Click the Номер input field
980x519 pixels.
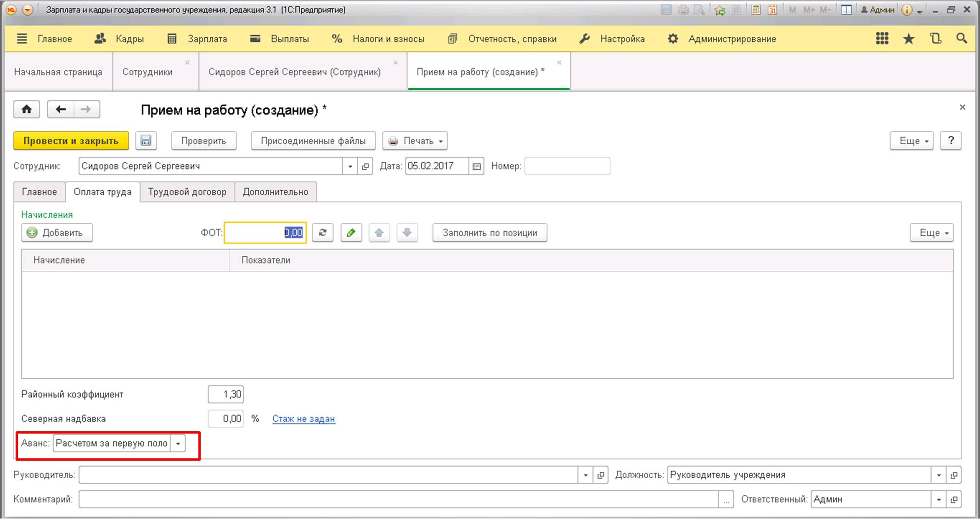click(567, 166)
